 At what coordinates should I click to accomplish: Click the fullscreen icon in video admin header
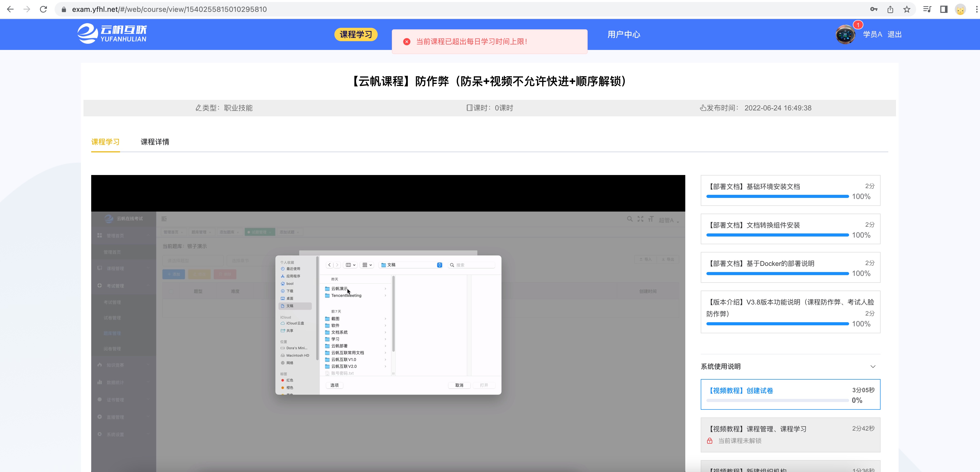(x=640, y=219)
